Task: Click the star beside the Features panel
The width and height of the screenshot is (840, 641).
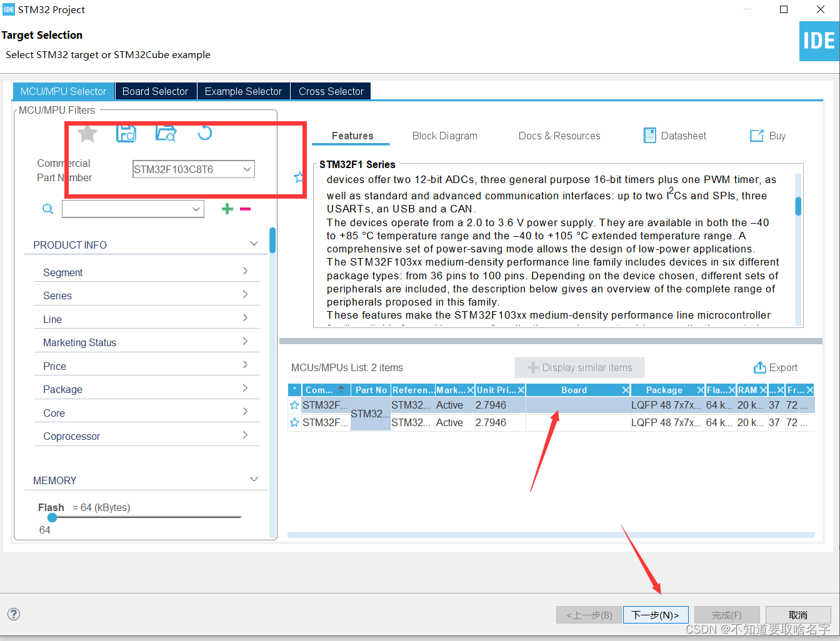Action: point(299,177)
